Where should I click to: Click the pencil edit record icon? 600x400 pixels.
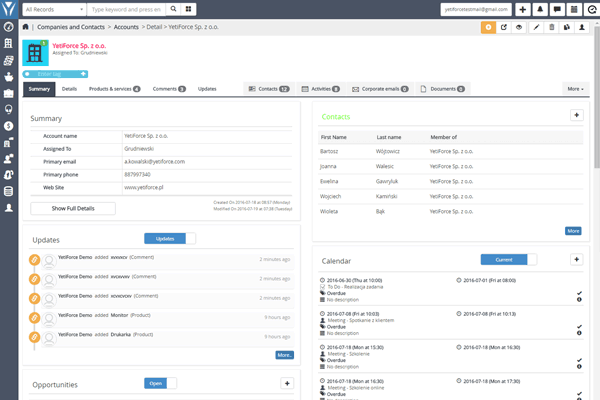[x=538, y=27]
